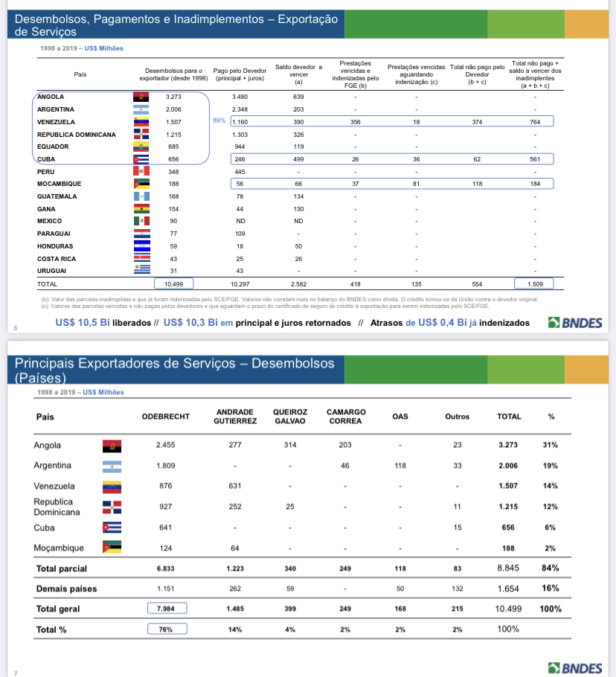Click the 'Principais Exportadores de Serviços' slide title

[x=174, y=370]
